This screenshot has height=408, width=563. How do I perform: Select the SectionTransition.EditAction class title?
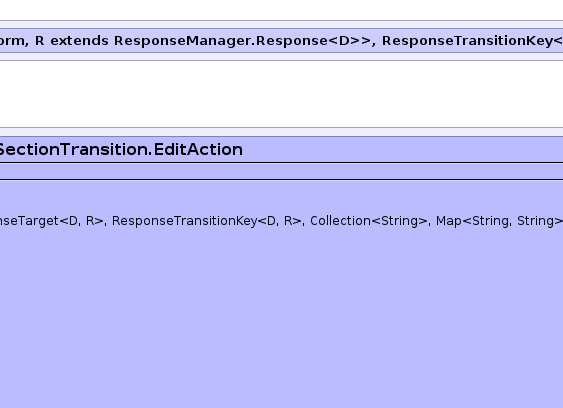[x=121, y=150]
